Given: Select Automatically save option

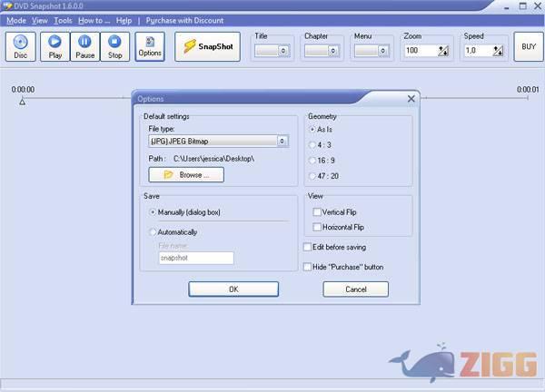Looking at the screenshot, I should (173, 232).
